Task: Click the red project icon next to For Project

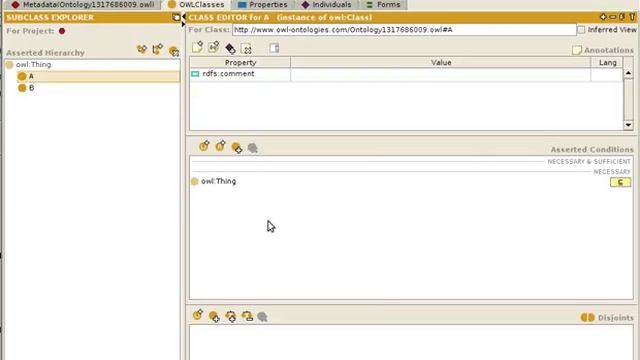Action: pos(62,31)
